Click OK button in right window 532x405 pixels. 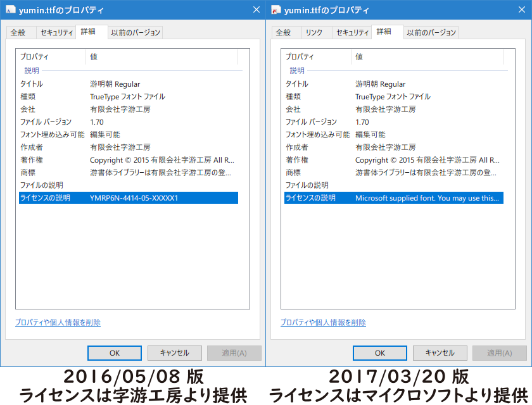click(380, 353)
